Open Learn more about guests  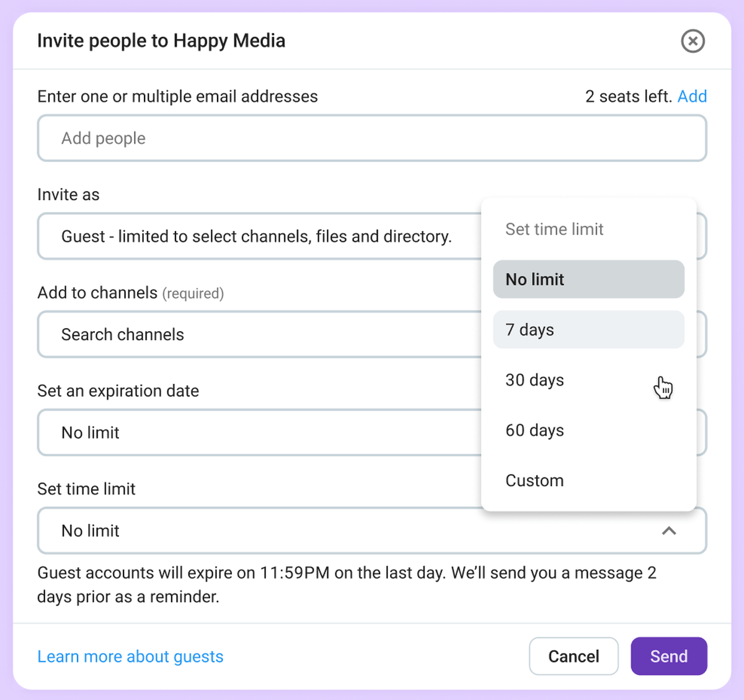click(130, 656)
